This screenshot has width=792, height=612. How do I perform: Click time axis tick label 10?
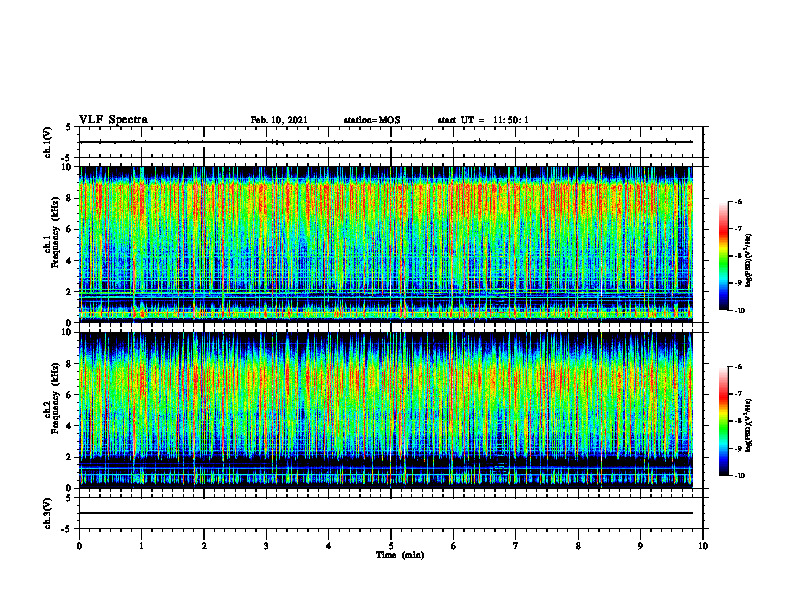click(703, 546)
